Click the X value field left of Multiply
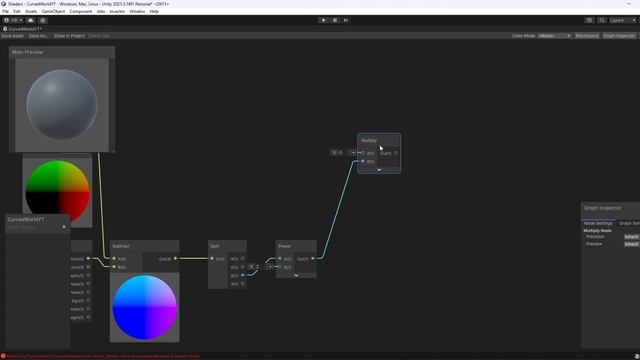Screen dimensions: 640x360 [343, 153]
